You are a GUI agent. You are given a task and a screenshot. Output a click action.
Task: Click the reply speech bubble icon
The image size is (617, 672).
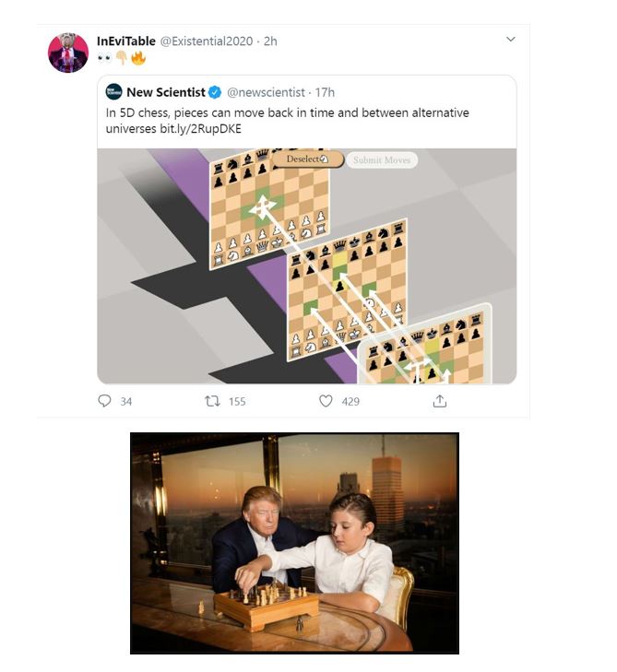click(104, 401)
